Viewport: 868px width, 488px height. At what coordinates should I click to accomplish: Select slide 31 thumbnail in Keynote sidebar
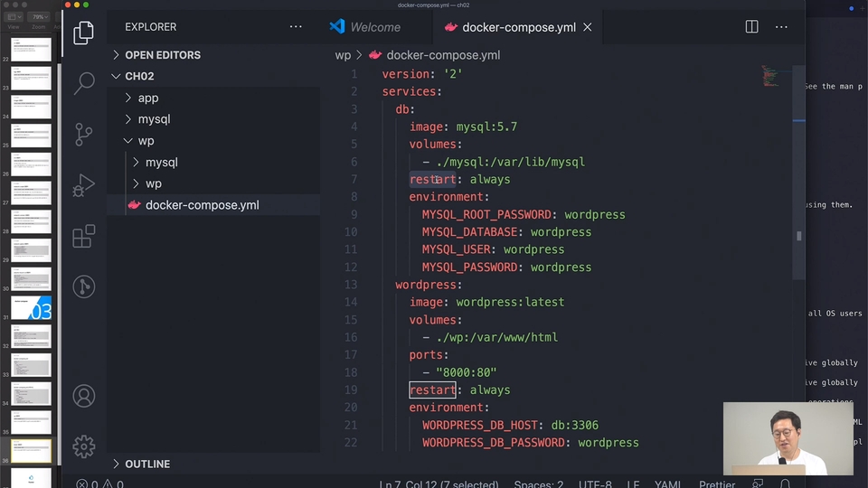click(31, 307)
